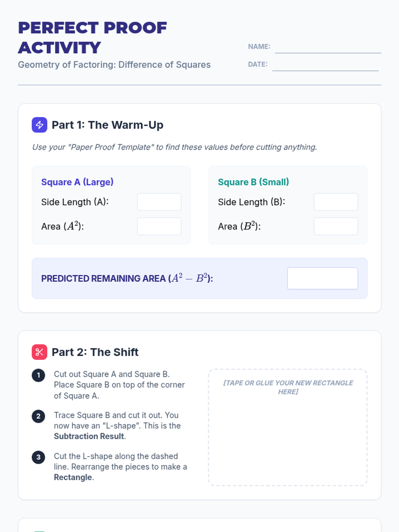
Task: Click the Square B (Small) heading
Action: click(253, 182)
